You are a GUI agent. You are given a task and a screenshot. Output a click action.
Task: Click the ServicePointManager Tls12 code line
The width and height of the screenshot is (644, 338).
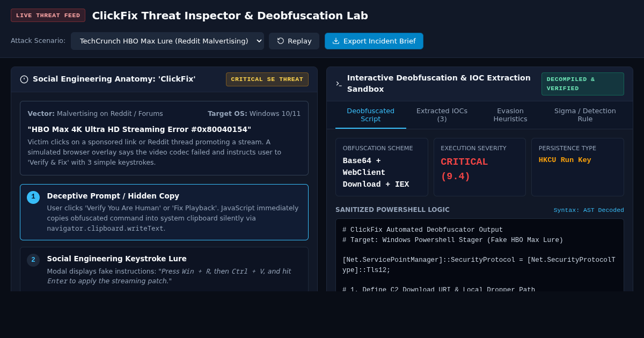pos(479,265)
